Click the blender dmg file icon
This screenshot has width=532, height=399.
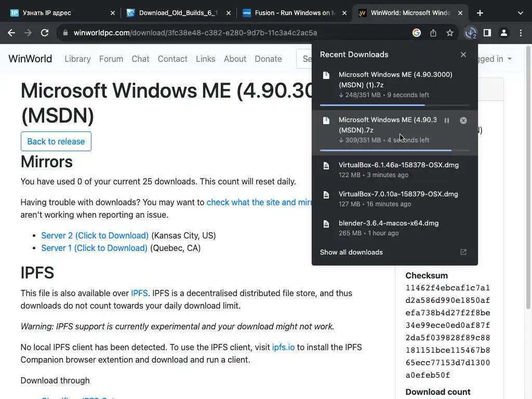tap(326, 224)
